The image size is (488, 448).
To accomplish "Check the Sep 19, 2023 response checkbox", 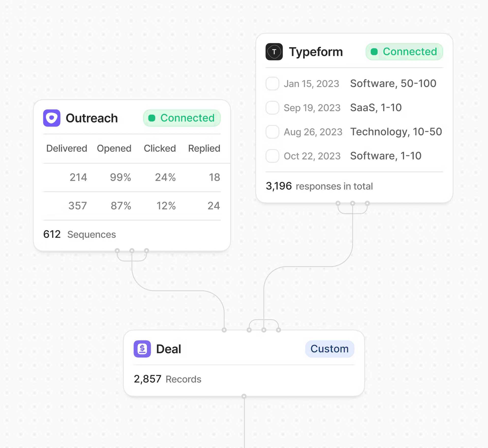I will pos(272,108).
